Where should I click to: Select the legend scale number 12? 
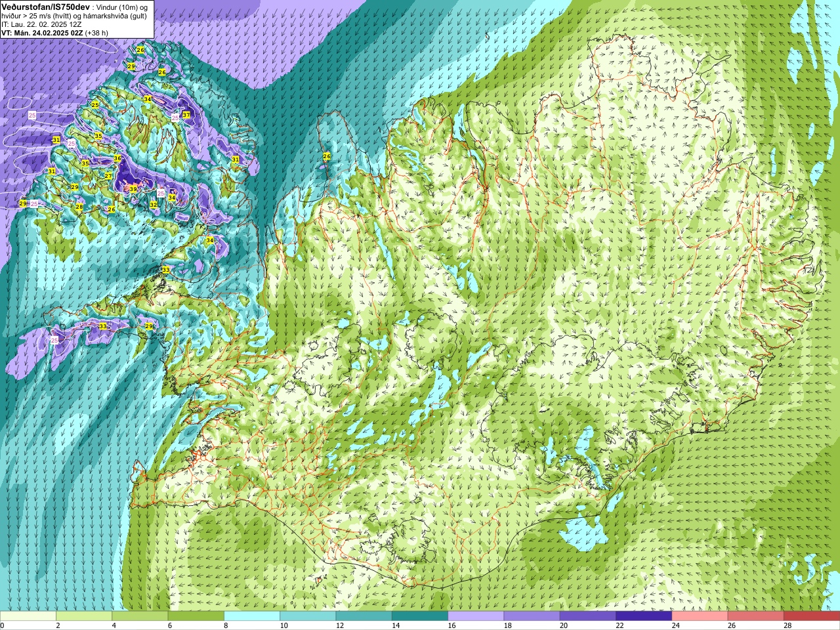(340, 625)
